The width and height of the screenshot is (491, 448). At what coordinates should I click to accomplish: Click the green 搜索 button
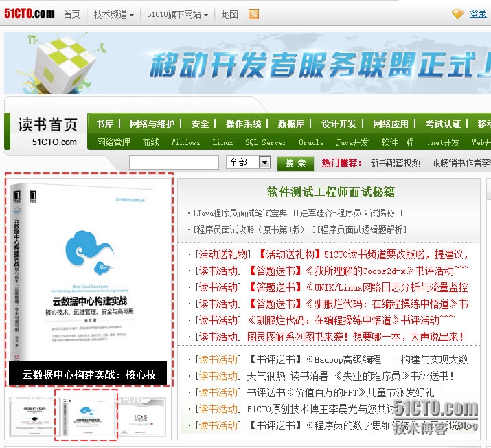[295, 164]
